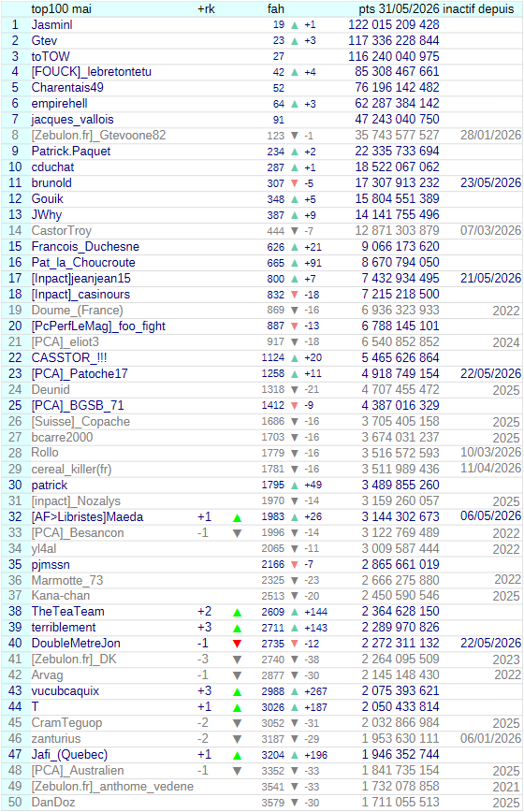
Task: Click rank number 50 for DanDoz
Action: click(15, 803)
